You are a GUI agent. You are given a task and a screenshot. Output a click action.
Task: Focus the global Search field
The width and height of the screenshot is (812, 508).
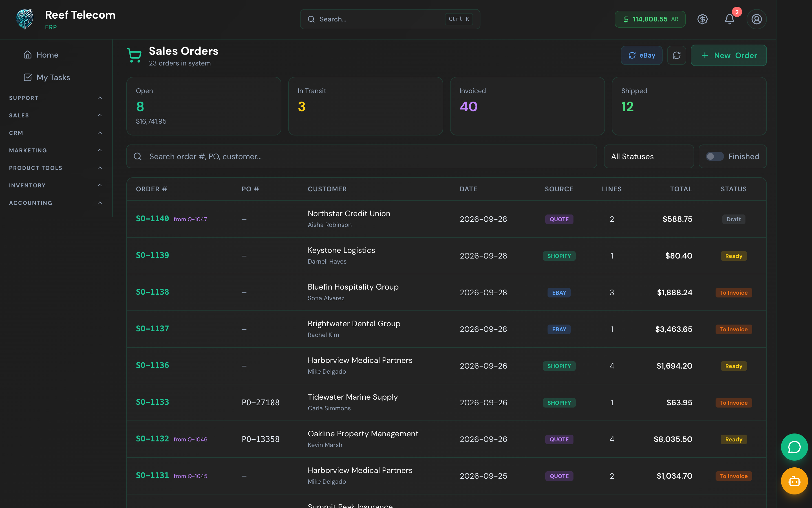[390, 19]
